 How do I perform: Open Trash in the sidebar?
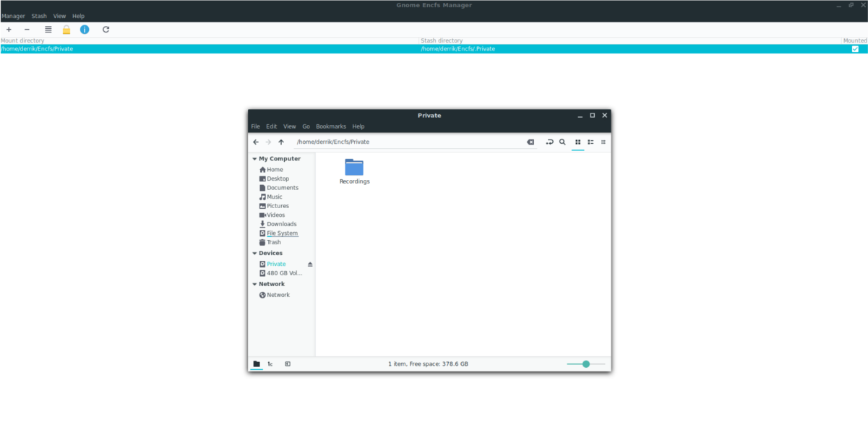(274, 242)
